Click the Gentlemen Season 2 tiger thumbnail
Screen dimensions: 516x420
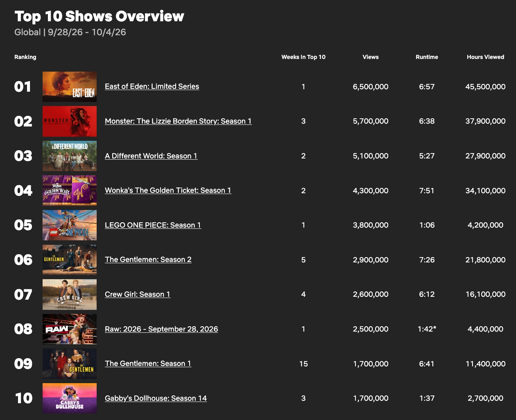pos(70,260)
